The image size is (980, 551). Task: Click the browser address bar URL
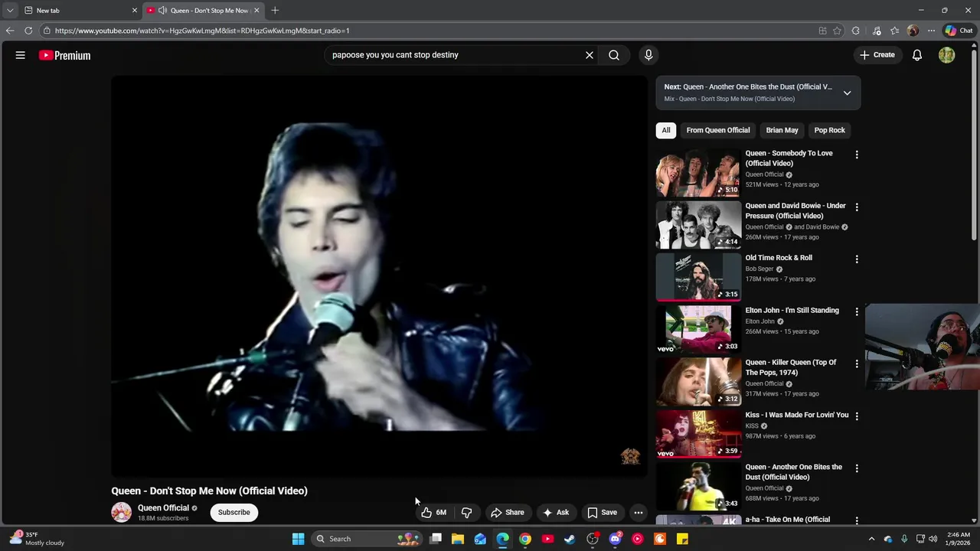tap(202, 31)
